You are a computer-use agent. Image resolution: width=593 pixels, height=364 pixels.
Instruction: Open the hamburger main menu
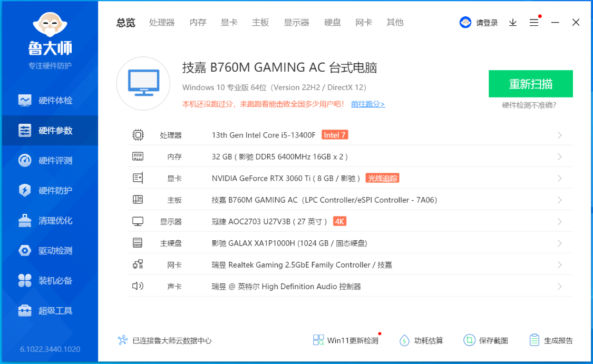(534, 23)
